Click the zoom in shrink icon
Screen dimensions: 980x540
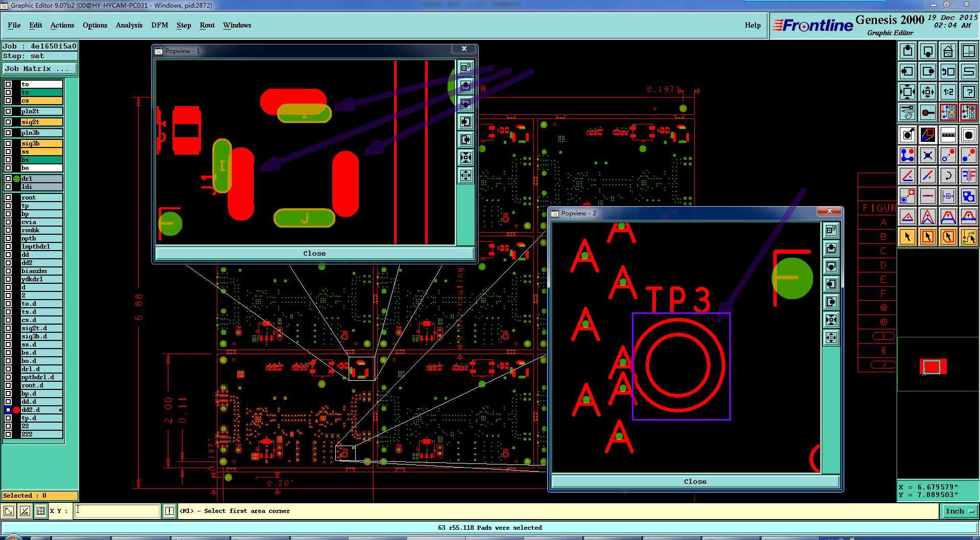tap(928, 92)
